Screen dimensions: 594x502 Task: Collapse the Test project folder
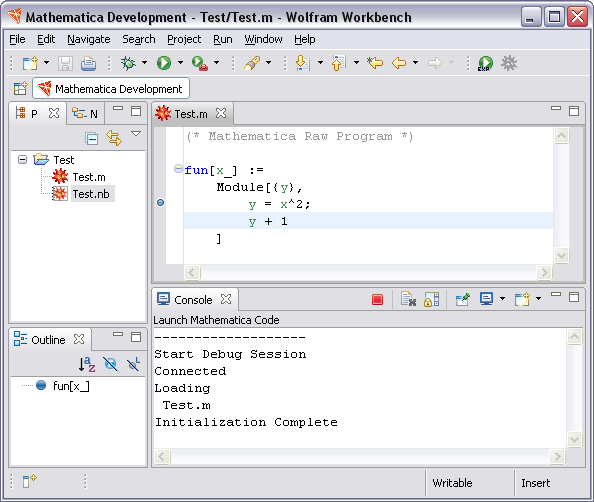pyautogui.click(x=23, y=160)
